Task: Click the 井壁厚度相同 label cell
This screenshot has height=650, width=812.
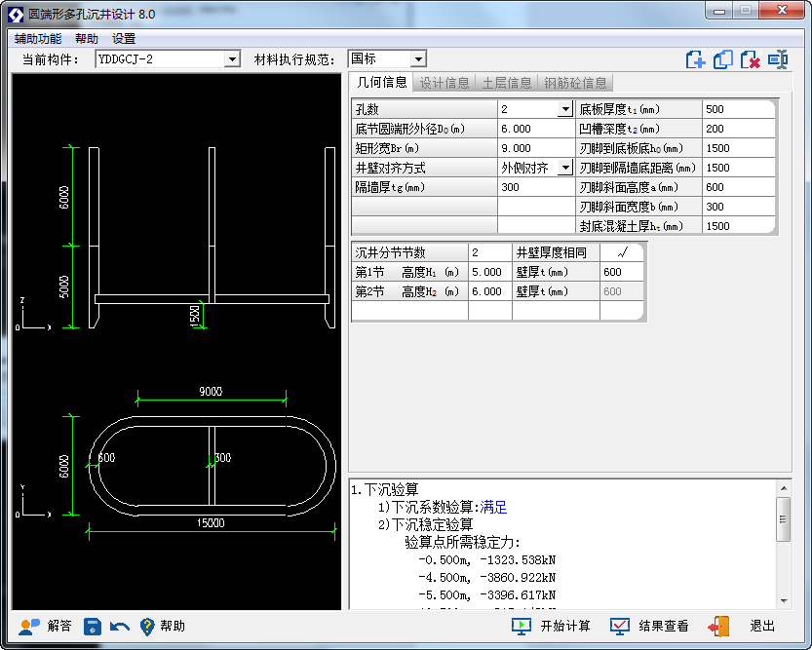Action: 556,252
